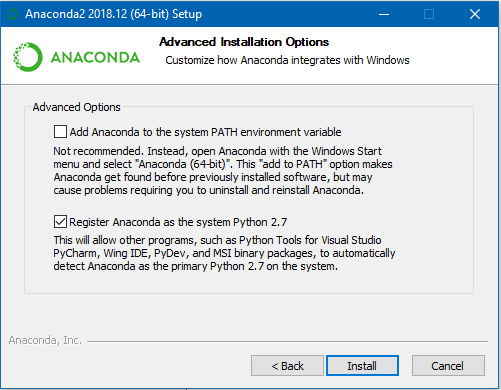
Task: Cancel the Anaconda setup
Action: point(448,366)
